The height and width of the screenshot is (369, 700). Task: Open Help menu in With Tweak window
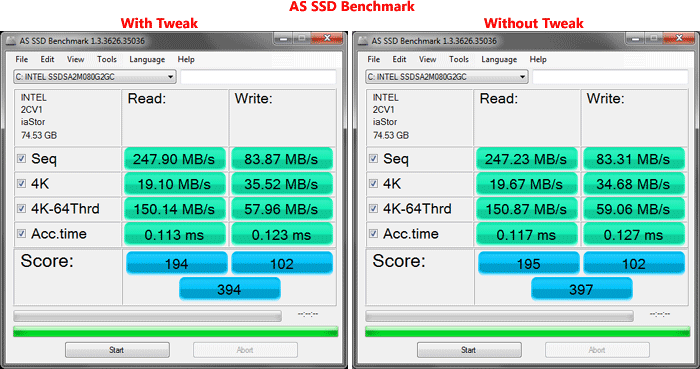(186, 59)
